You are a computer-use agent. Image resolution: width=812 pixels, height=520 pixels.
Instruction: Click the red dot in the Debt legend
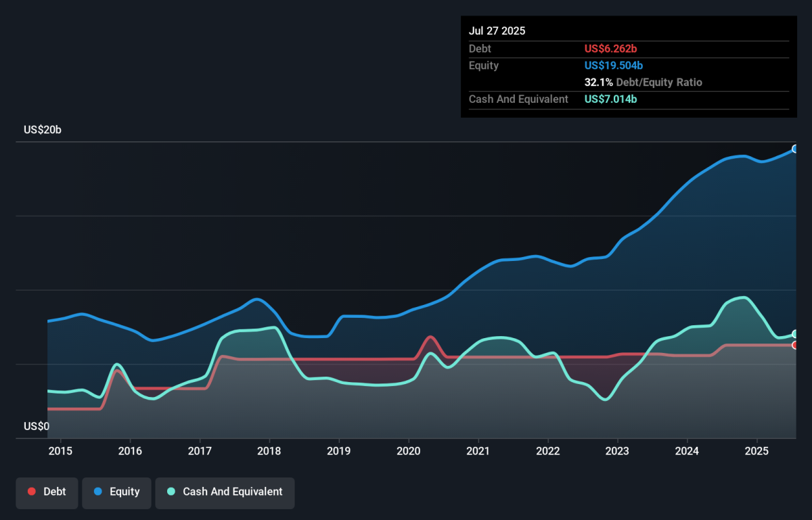click(x=32, y=492)
